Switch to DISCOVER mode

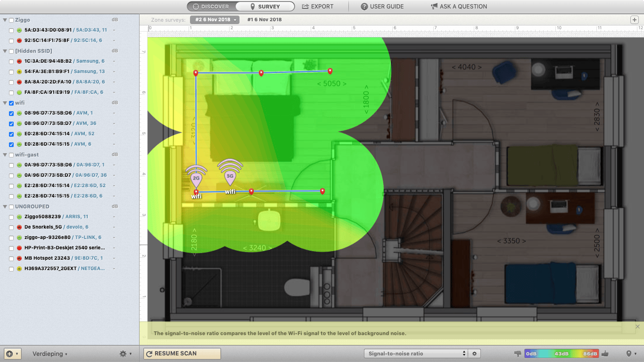pos(212,7)
